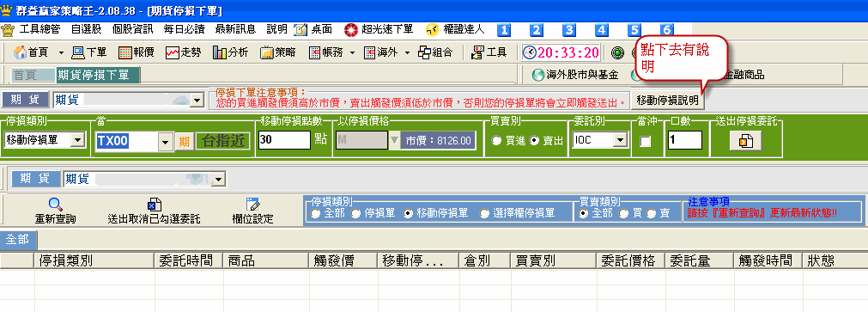Expand the top 期貨 account dropdown

pos(197,101)
